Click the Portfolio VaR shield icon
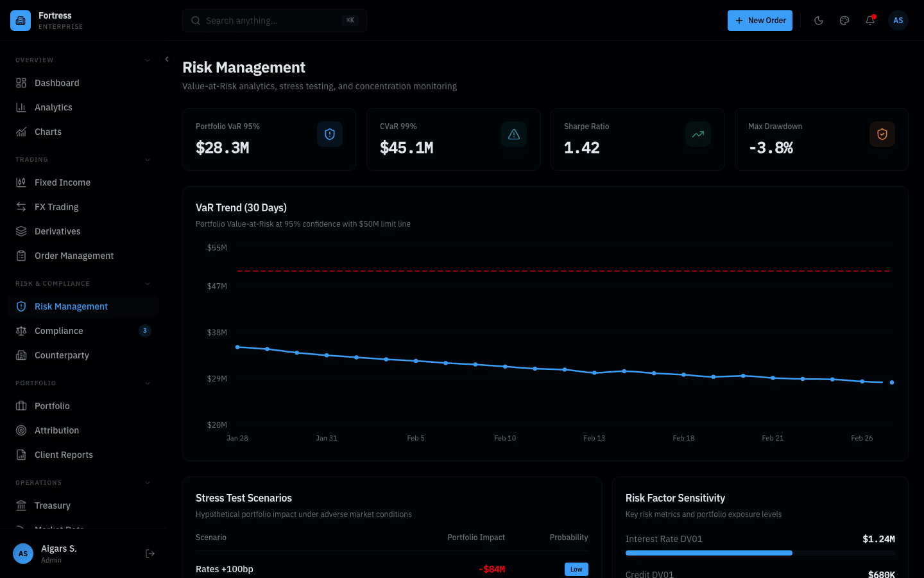 (x=329, y=134)
